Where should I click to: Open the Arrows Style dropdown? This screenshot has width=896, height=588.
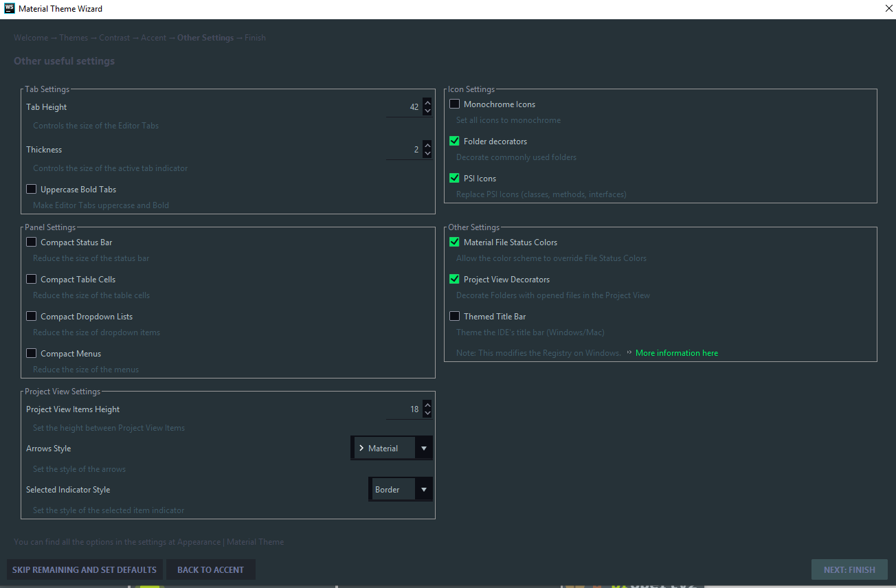point(392,449)
